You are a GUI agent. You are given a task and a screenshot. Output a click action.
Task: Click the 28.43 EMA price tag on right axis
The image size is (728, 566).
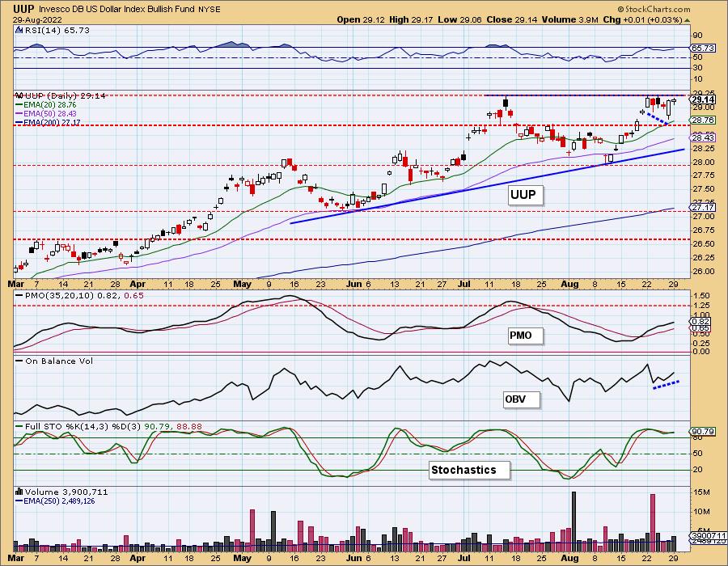pyautogui.click(x=703, y=138)
